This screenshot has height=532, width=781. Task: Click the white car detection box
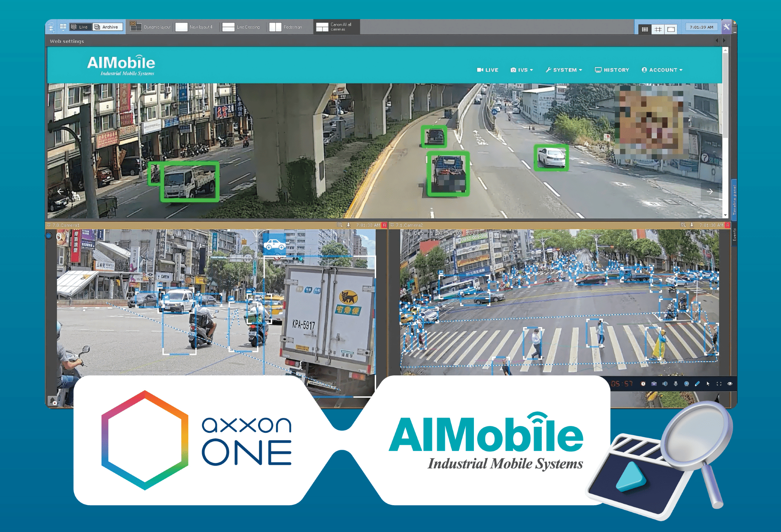[x=551, y=158]
